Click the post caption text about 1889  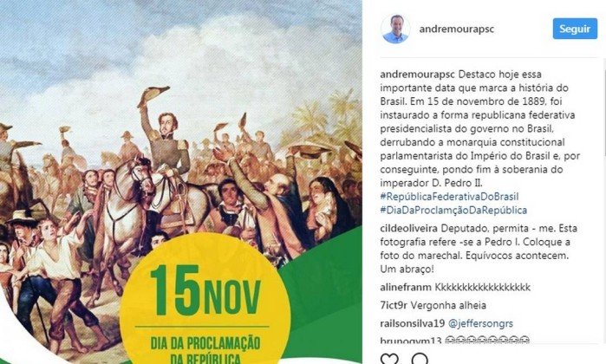479,128
